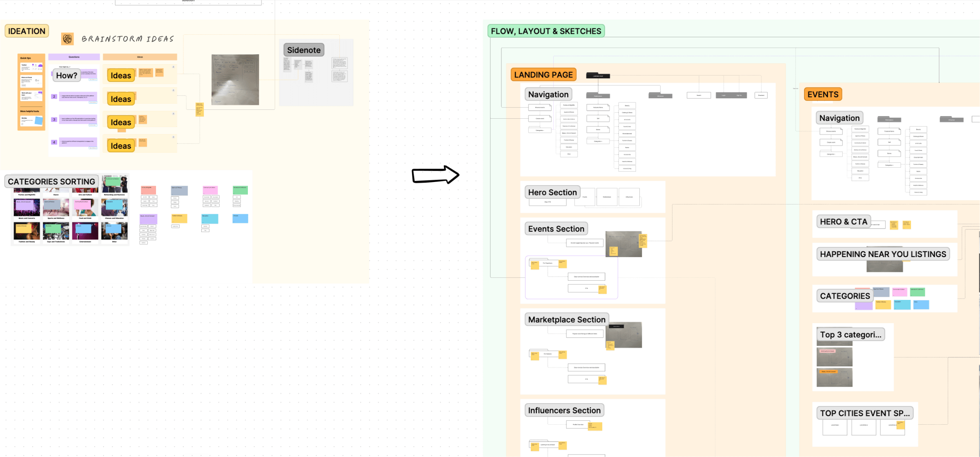
Task: Select the LANDING PAGE section label
Action: coord(543,74)
